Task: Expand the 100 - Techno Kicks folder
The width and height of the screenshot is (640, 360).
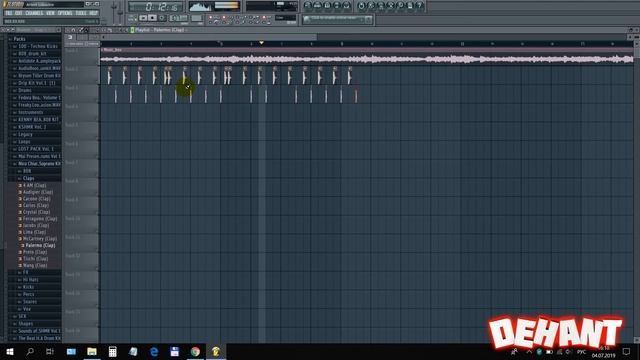Action: point(38,46)
